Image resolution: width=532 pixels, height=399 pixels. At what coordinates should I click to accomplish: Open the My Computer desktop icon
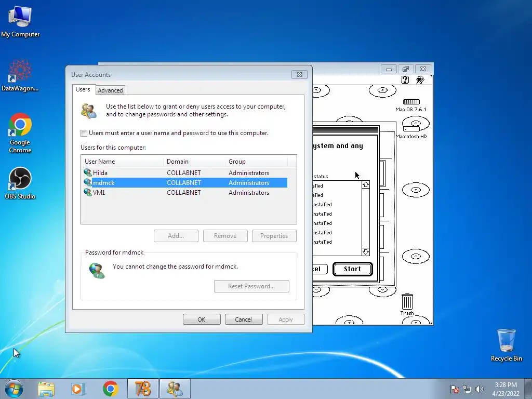[x=20, y=22]
